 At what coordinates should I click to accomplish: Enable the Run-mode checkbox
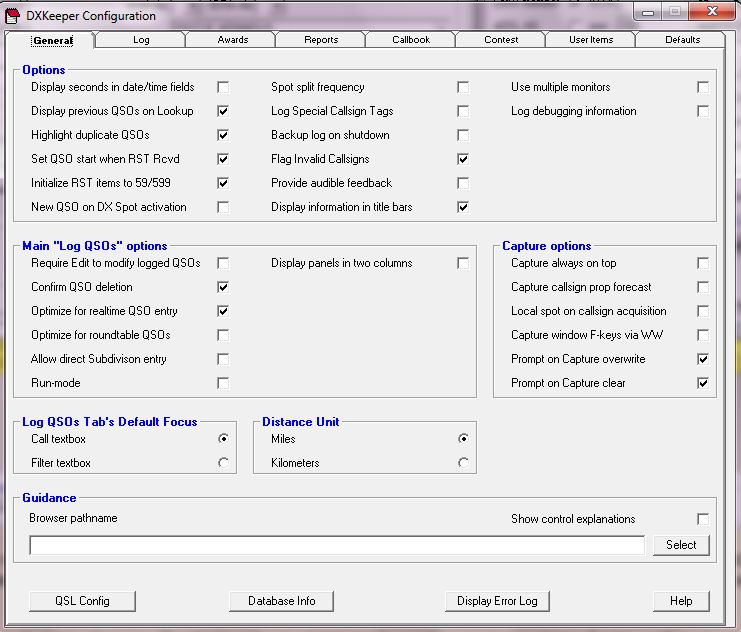point(223,383)
